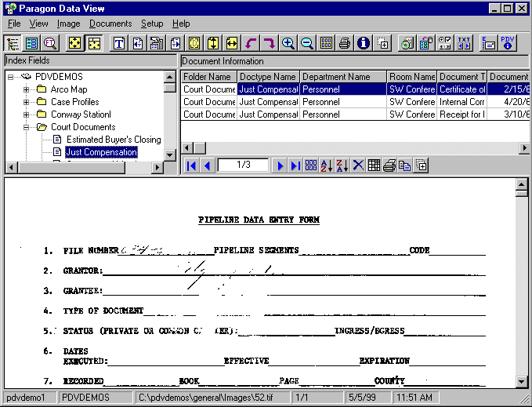532x407 pixels.
Task: Toggle the index tree view button
Action: tap(13, 43)
